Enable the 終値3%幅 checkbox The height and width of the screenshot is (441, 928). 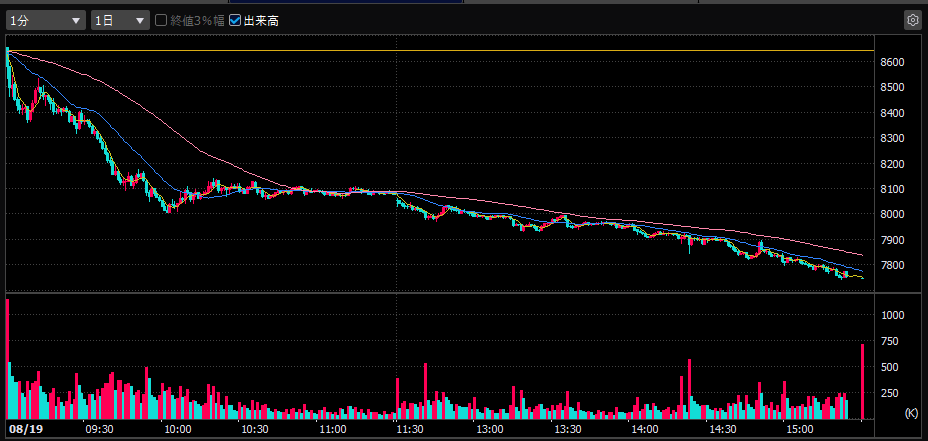pyautogui.click(x=160, y=21)
